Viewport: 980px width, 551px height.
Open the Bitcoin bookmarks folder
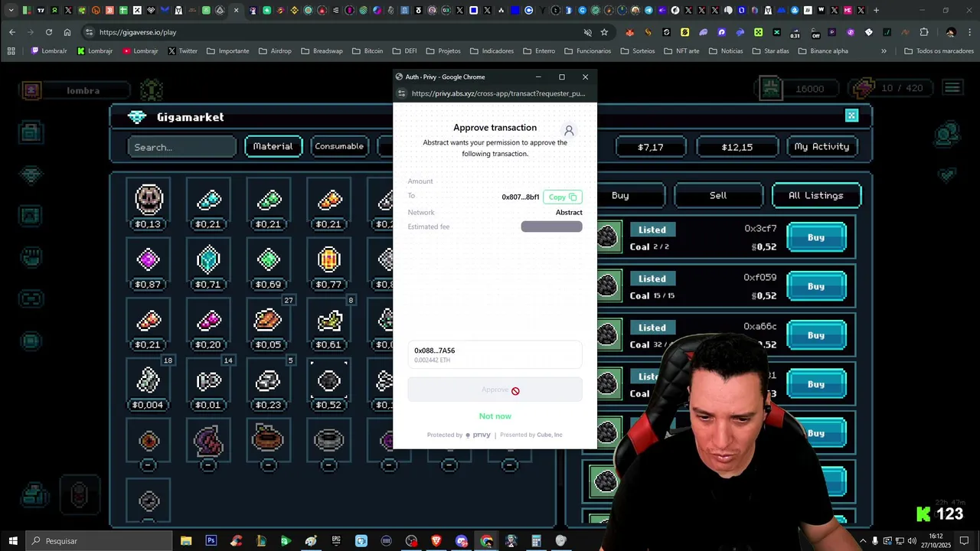pyautogui.click(x=367, y=51)
